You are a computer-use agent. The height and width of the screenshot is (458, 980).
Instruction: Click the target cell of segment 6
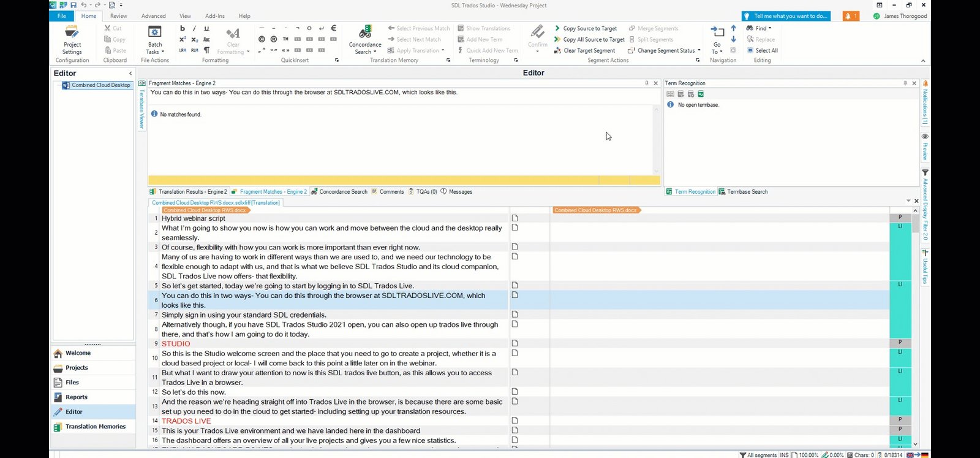pos(720,300)
